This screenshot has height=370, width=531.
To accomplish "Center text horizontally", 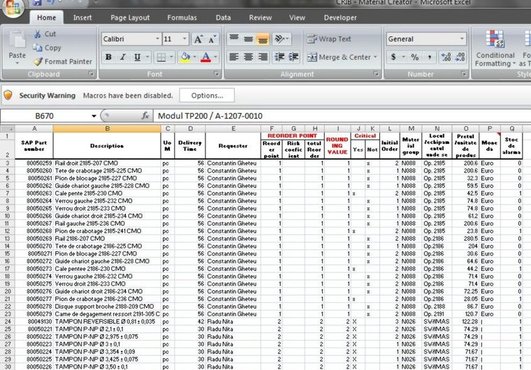I will point(248,57).
